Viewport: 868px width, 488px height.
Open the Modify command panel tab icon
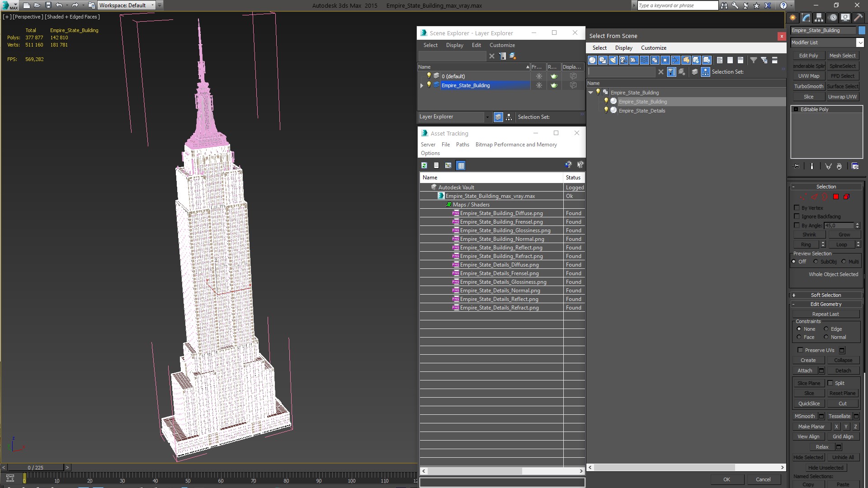click(806, 18)
